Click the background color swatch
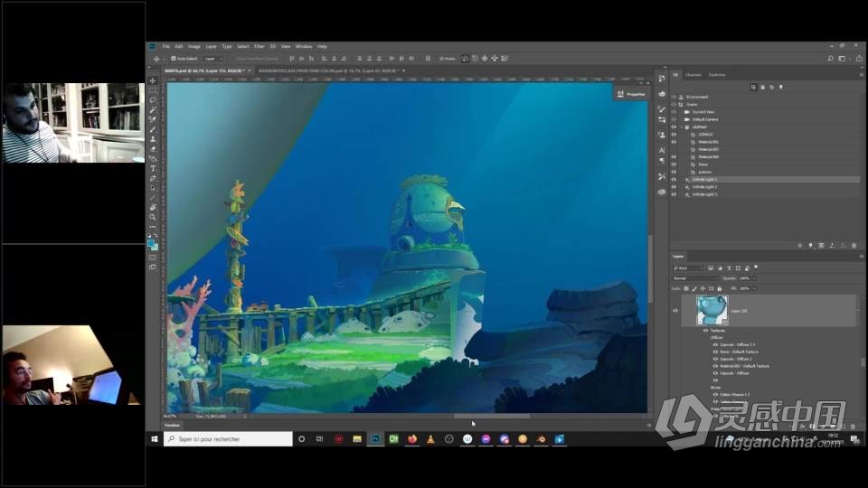The height and width of the screenshot is (488, 868). (x=155, y=248)
